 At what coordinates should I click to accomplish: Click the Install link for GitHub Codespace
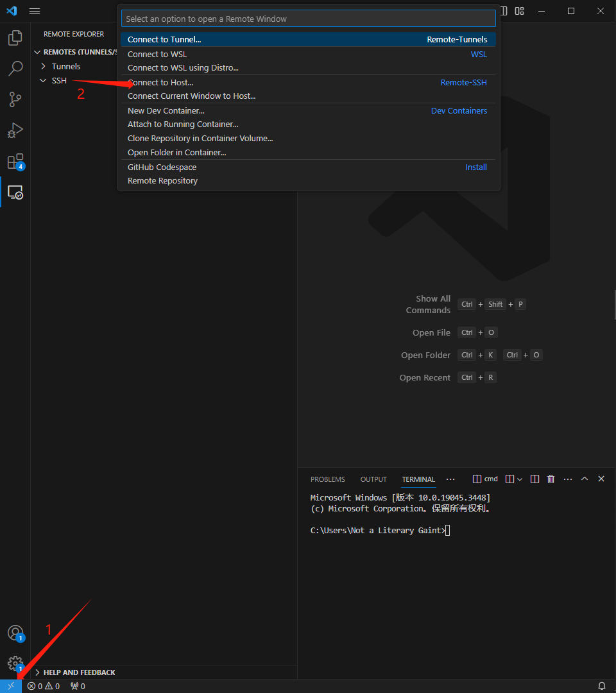click(476, 167)
